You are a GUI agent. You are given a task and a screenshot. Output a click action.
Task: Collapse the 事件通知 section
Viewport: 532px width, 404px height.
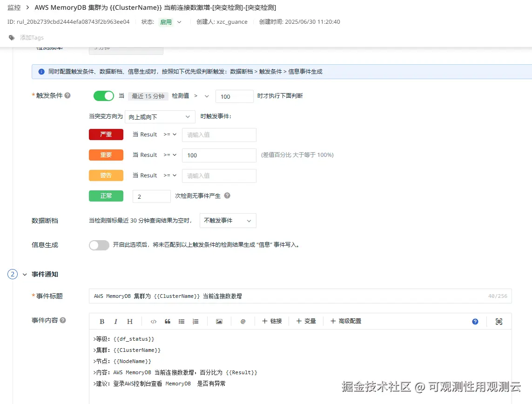25,275
